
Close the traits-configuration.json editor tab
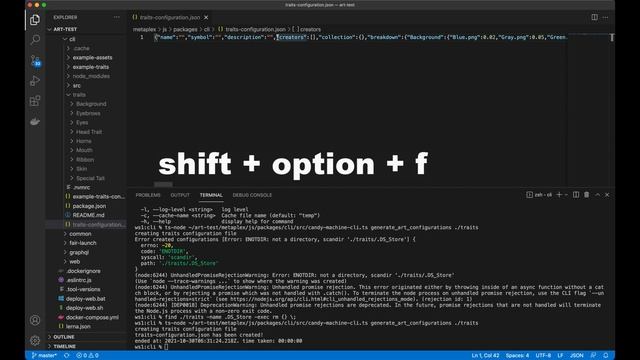[x=206, y=17]
